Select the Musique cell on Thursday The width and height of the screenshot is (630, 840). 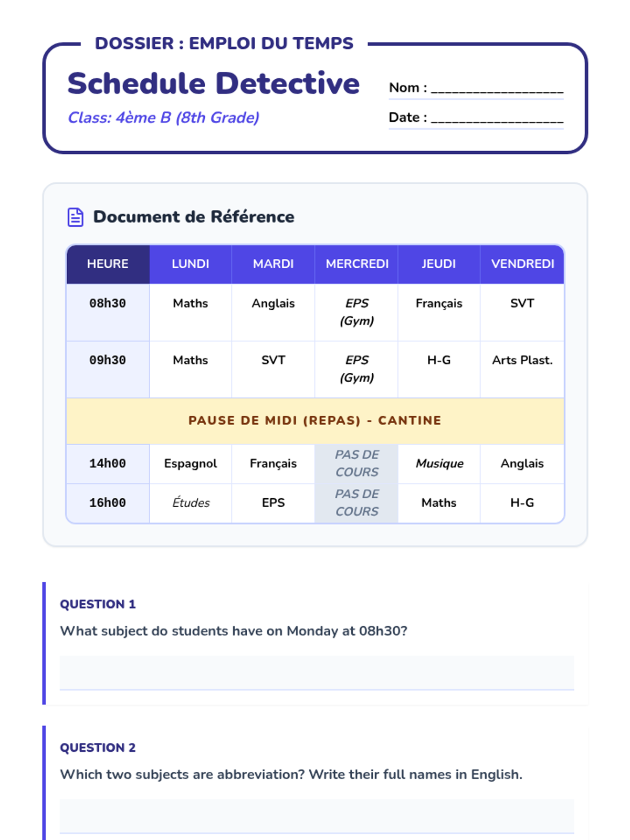click(x=439, y=464)
